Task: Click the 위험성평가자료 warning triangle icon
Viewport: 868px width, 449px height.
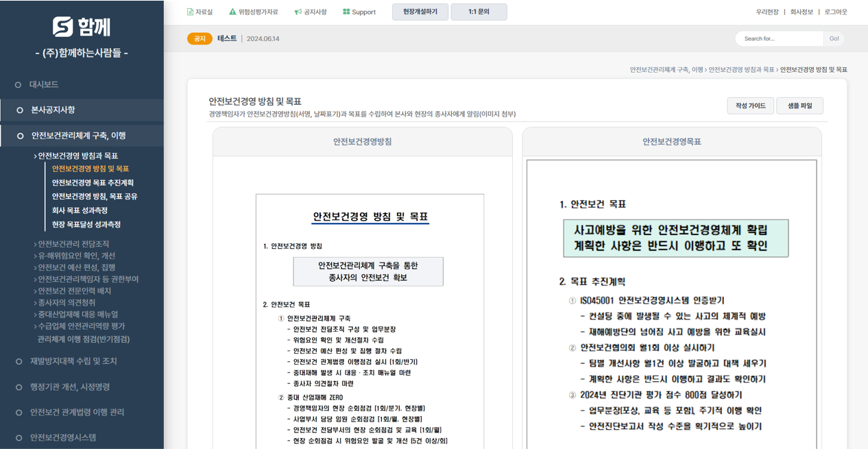Action: (x=232, y=12)
